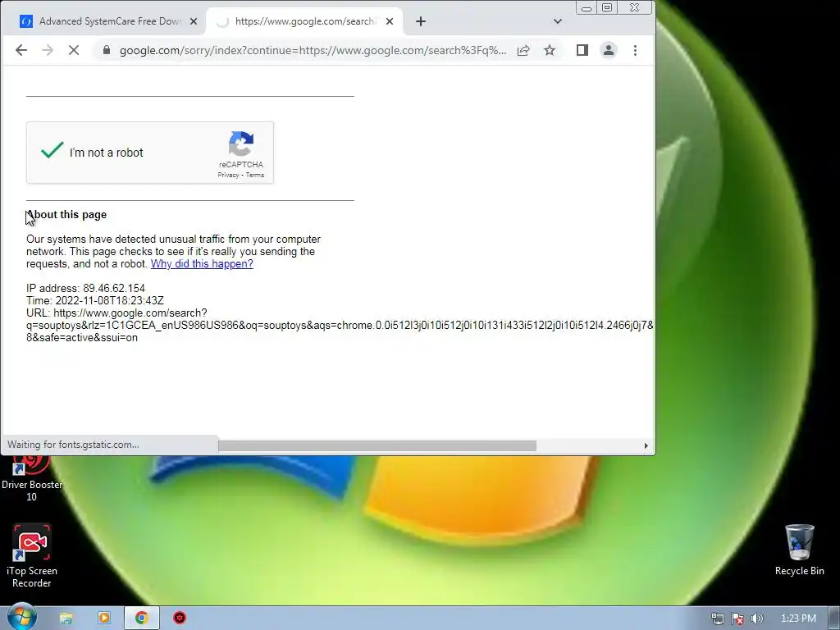840x630 pixels.
Task: Select the google.com/search tab
Action: [305, 21]
